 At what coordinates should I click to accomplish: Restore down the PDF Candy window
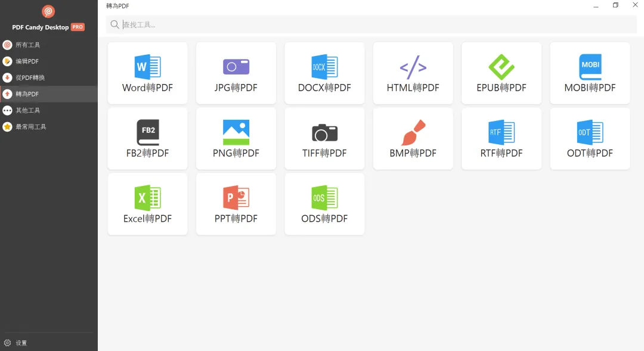[615, 5]
